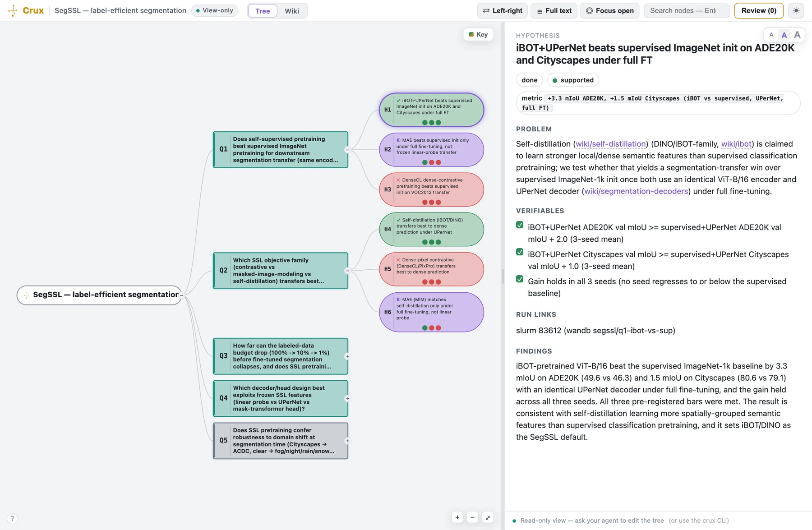Click the 'done' status pill
Image resolution: width=812 pixels, height=530 pixels.
(530, 80)
